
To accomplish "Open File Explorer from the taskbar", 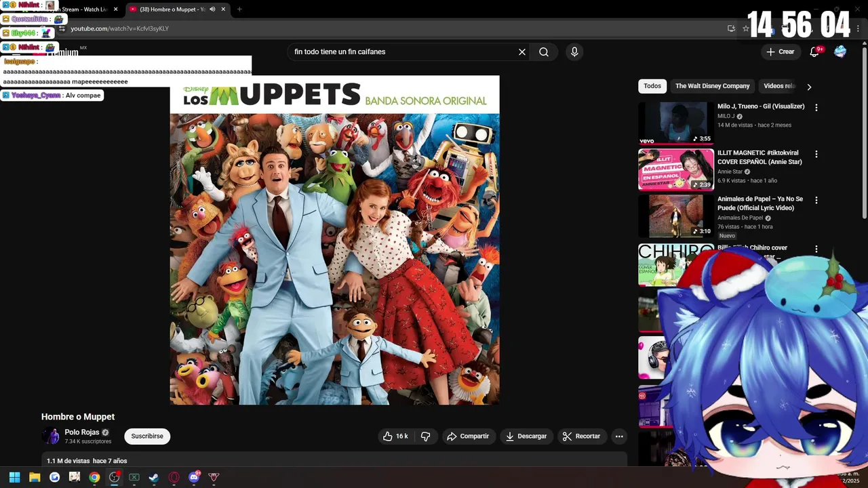I will (35, 477).
